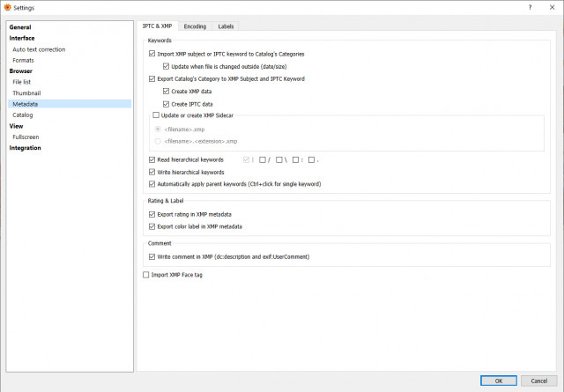Check the colon hierarchical separator box
Viewport: 564px width, 392px height.
click(x=295, y=159)
